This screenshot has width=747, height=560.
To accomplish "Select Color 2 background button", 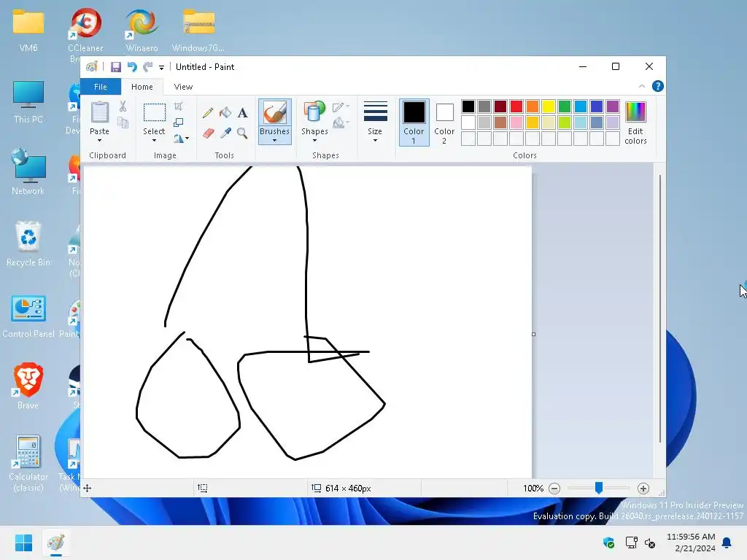I will tap(444, 122).
